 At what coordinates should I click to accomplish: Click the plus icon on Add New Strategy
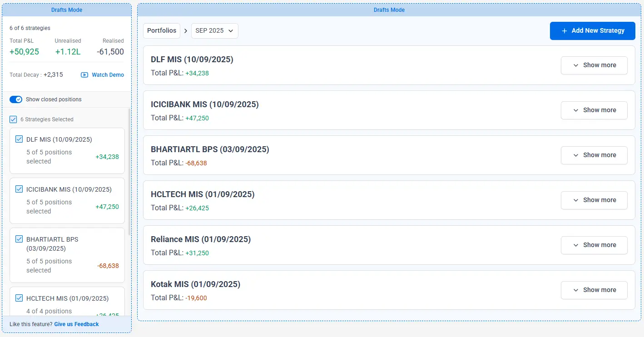(x=565, y=31)
